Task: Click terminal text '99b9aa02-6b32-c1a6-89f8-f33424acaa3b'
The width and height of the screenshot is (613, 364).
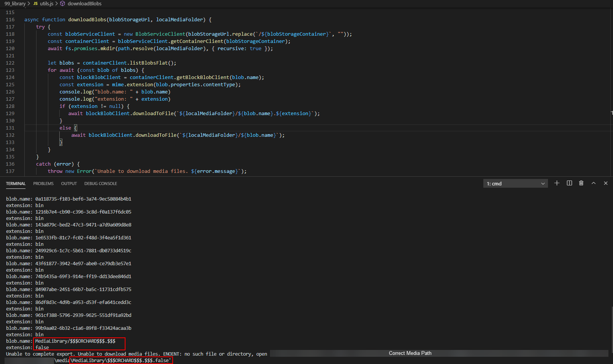Action: pos(83,328)
